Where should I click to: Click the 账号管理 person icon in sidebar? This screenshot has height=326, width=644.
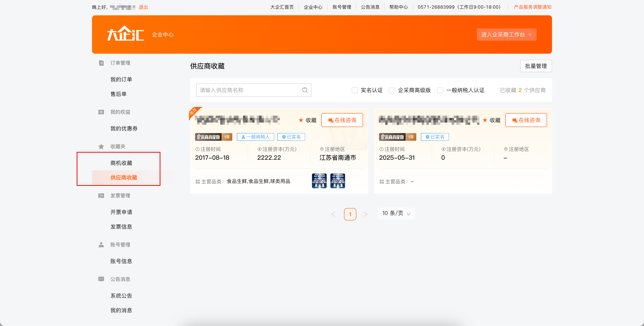click(x=101, y=244)
